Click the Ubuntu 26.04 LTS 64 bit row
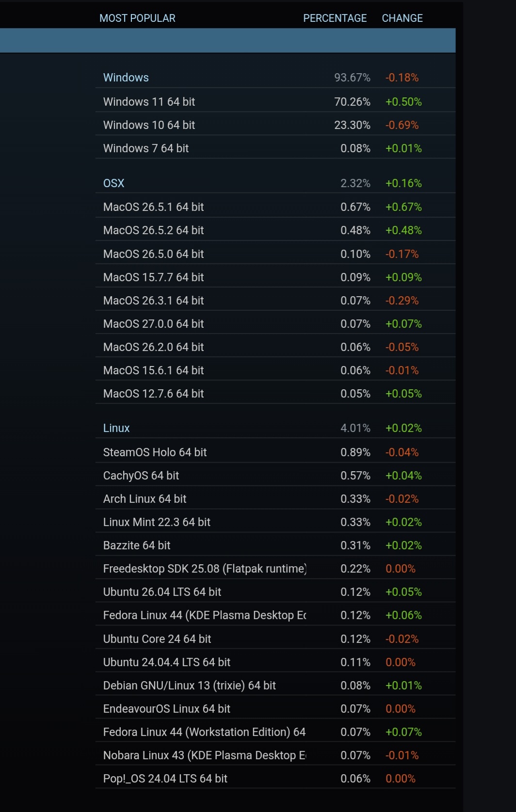 coord(275,592)
